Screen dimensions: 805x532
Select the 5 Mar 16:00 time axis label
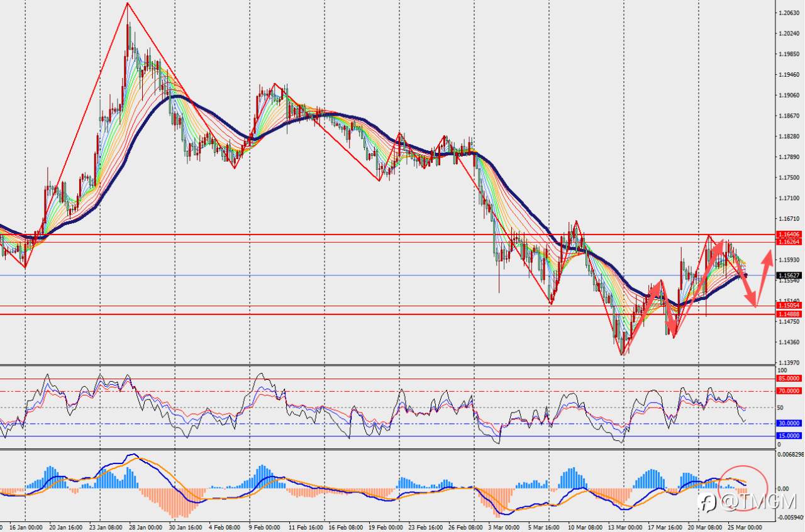pos(545,527)
